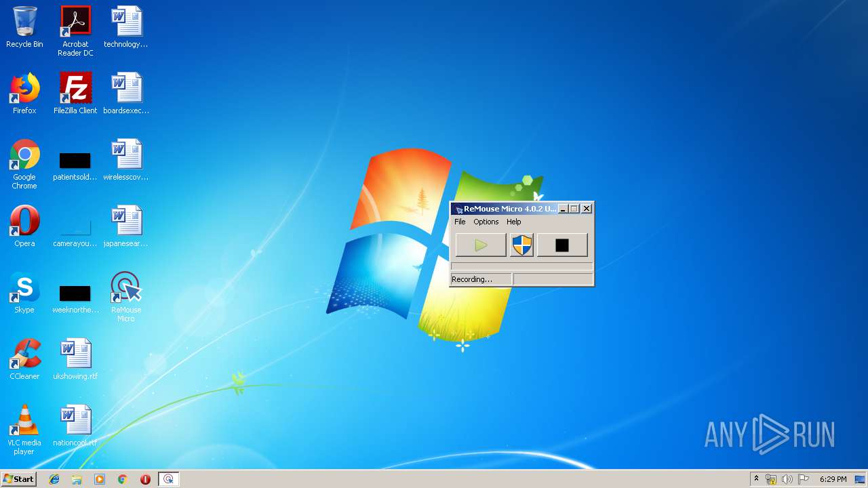Click the 6:29 PM taskbar clock

[x=833, y=479]
